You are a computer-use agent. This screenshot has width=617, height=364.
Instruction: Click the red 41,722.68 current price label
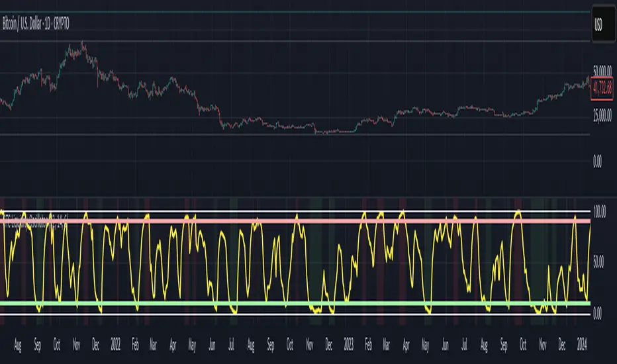603,85
